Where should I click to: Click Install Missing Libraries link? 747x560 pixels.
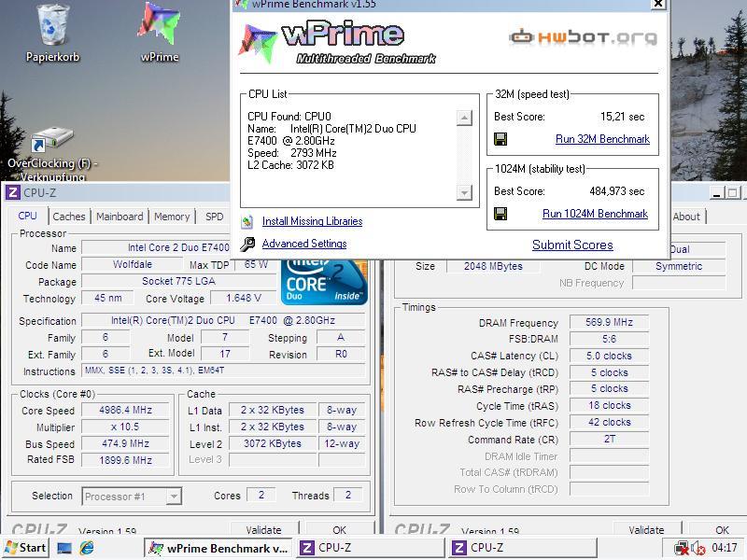pos(313,221)
